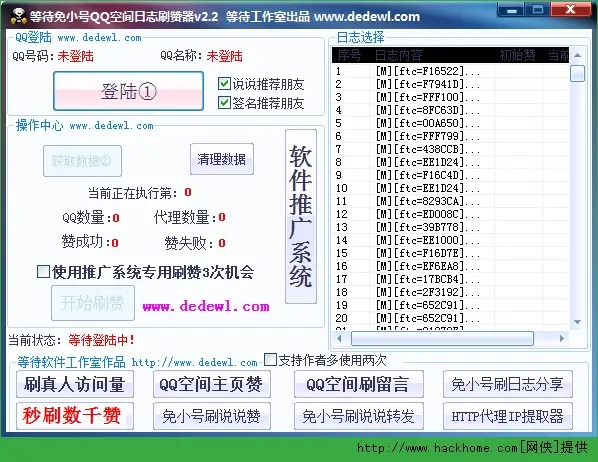598x462 pixels.
Task: Minimize the window
Action: 511,9
